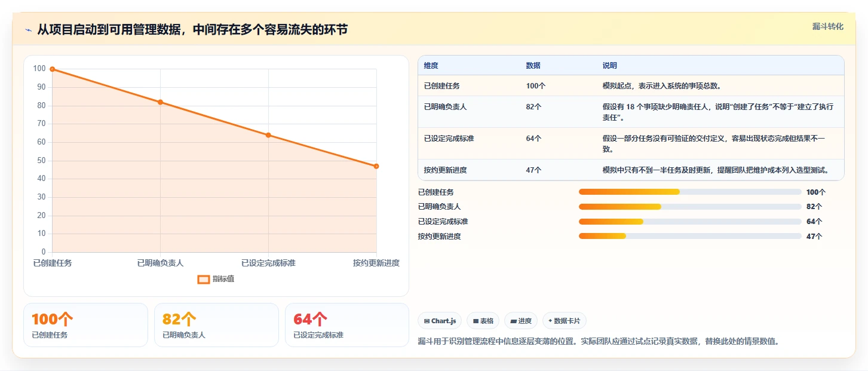The width and height of the screenshot is (868, 371).
Task: Click the 64个 table cell
Action: 533,139
